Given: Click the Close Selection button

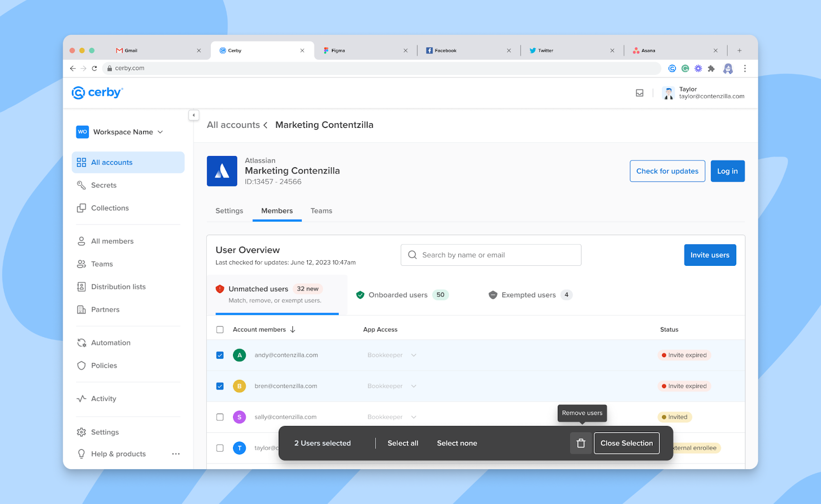Looking at the screenshot, I should tap(627, 443).
